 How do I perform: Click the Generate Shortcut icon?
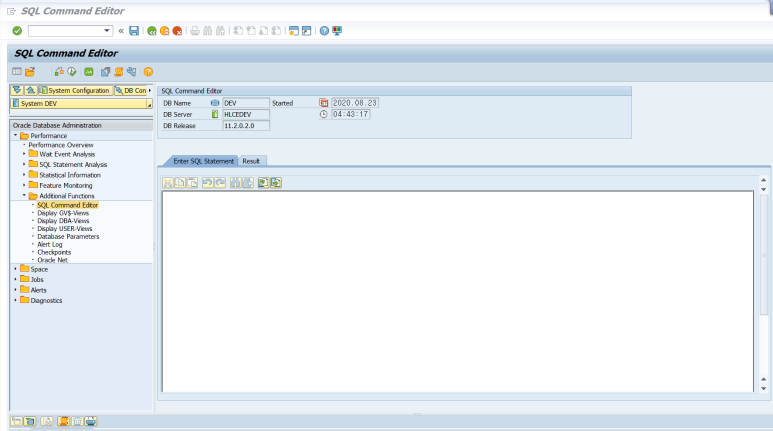tap(307, 31)
